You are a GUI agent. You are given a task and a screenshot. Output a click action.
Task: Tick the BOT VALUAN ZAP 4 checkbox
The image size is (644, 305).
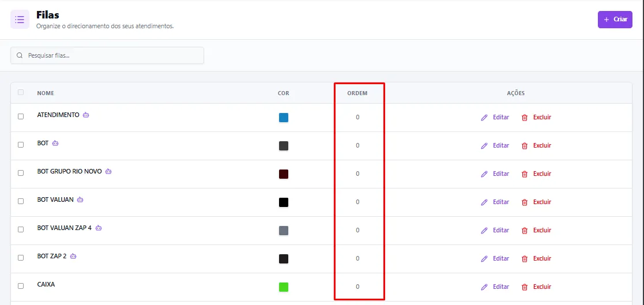(21, 229)
